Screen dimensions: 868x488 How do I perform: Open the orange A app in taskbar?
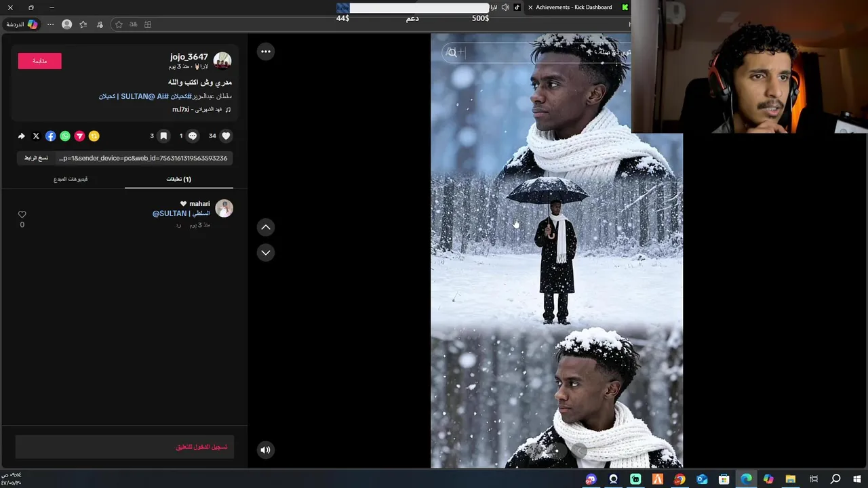657,479
